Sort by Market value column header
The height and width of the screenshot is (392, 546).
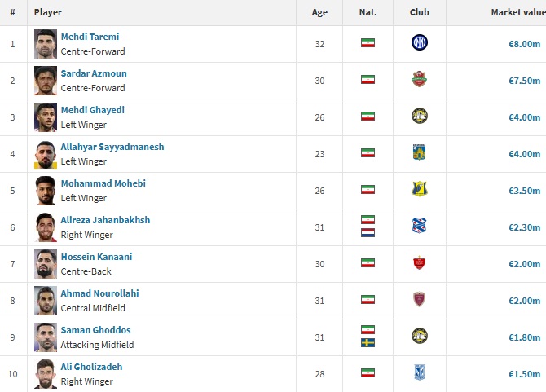click(518, 12)
